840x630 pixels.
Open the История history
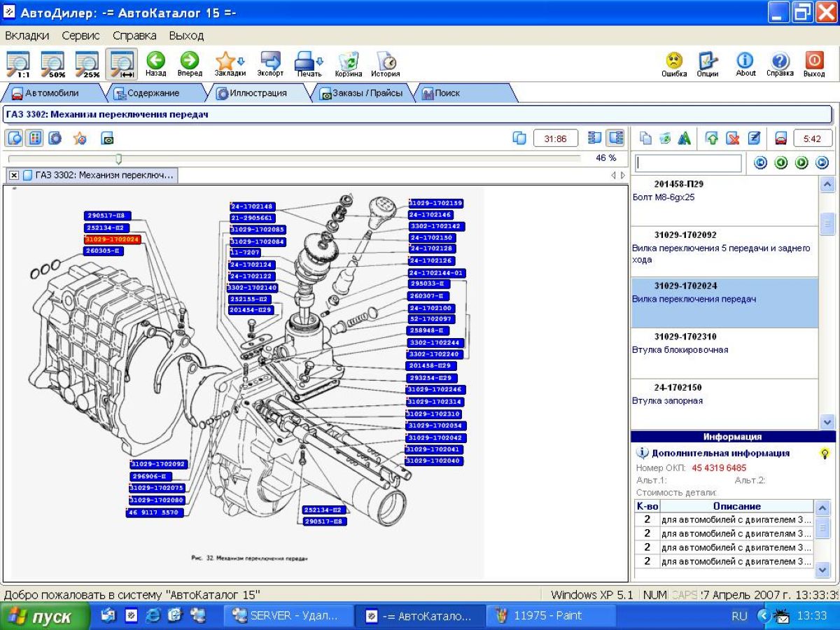coord(386,64)
